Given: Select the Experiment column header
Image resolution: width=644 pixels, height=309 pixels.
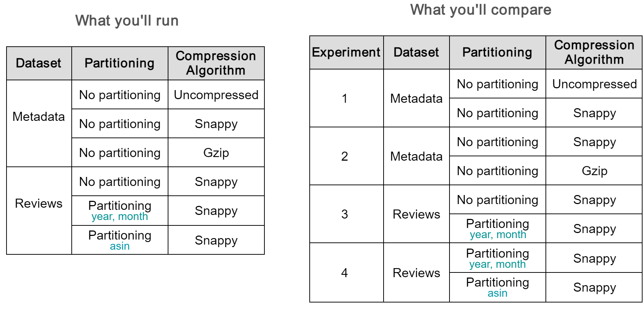Looking at the screenshot, I should (346, 52).
